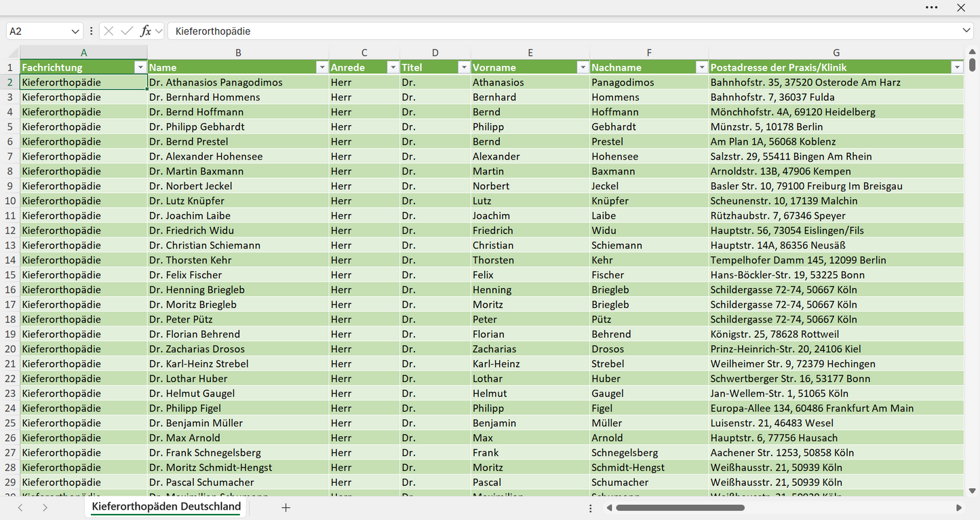Click the cancel X icon in formula bar
The width and height of the screenshot is (980, 520).
pyautogui.click(x=109, y=31)
